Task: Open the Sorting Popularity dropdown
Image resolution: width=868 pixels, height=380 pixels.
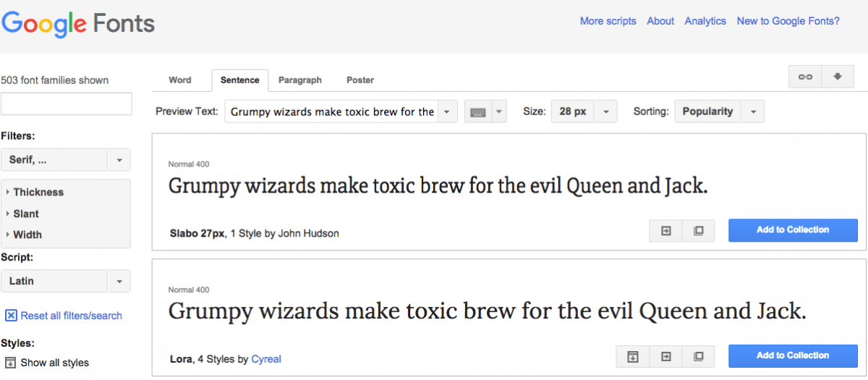Action: [719, 112]
